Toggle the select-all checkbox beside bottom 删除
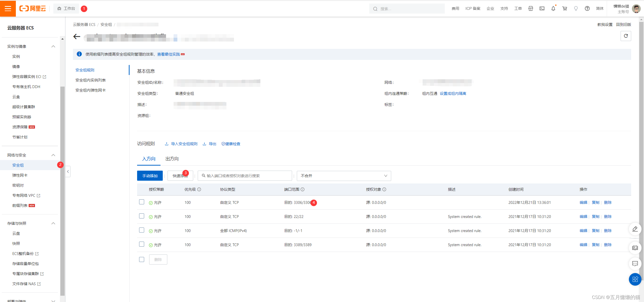Viewport: 644px width, 302px height. click(x=142, y=259)
